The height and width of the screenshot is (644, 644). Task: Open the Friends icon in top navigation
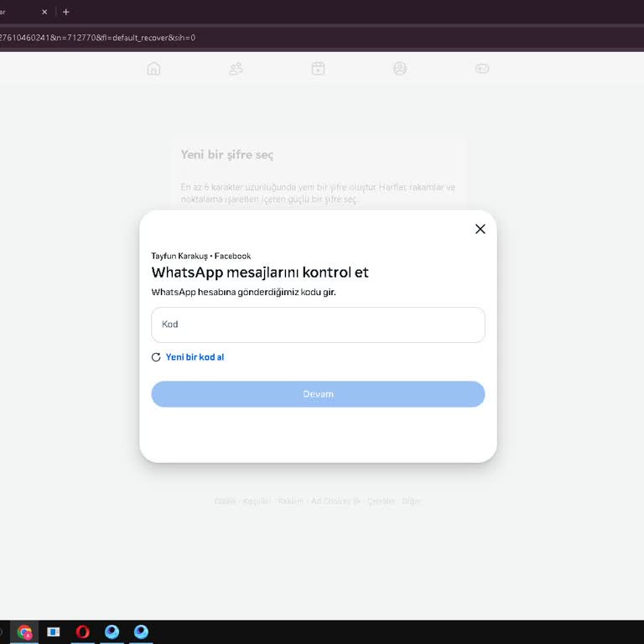pos(236,68)
